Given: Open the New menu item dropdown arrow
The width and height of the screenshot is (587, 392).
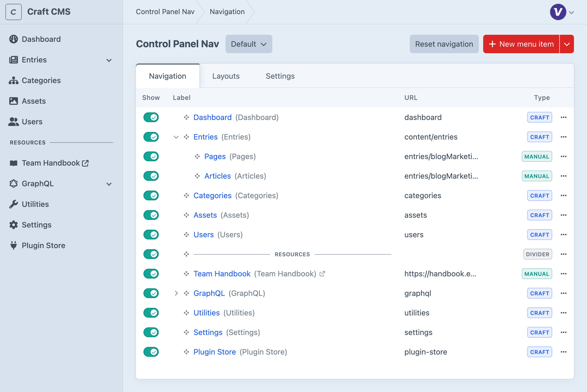Looking at the screenshot, I should 567,44.
